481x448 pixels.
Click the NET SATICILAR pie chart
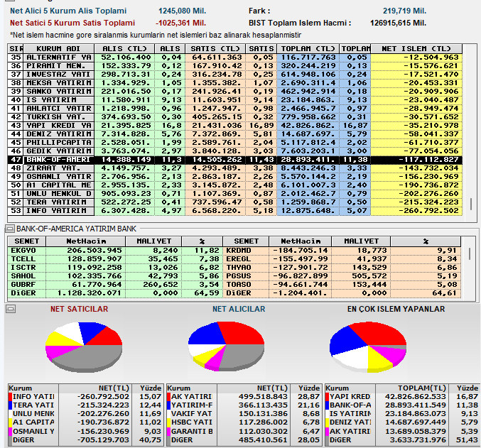click(84, 347)
